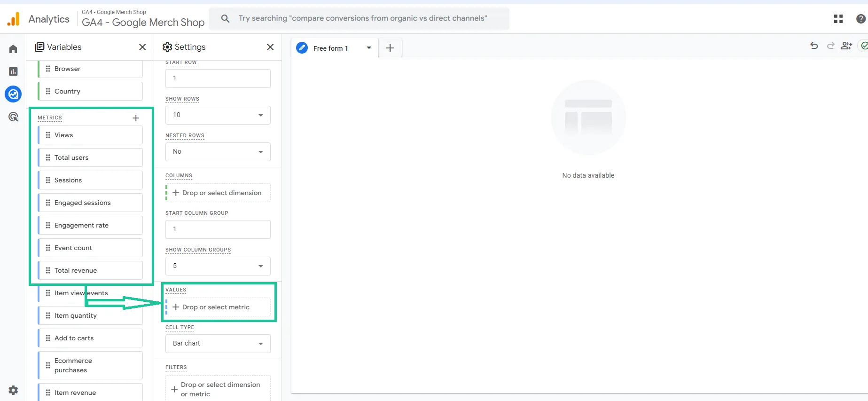
Task: Add a new exploration tab
Action: (x=390, y=48)
